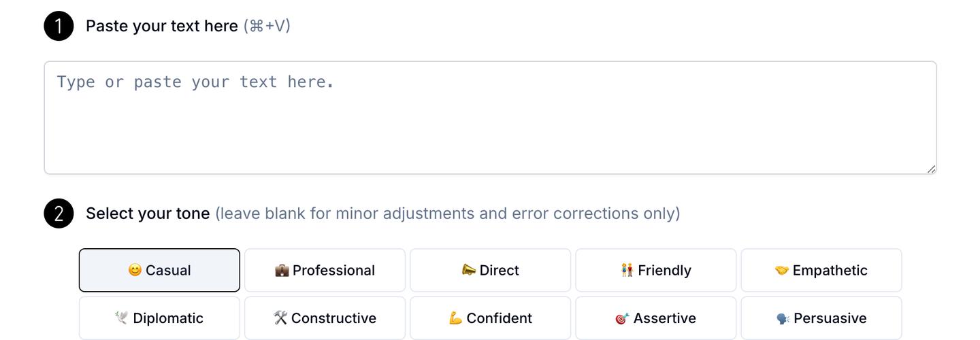This screenshot has height=340, width=980.
Task: Click the step 1 number badge
Action: 59,27
